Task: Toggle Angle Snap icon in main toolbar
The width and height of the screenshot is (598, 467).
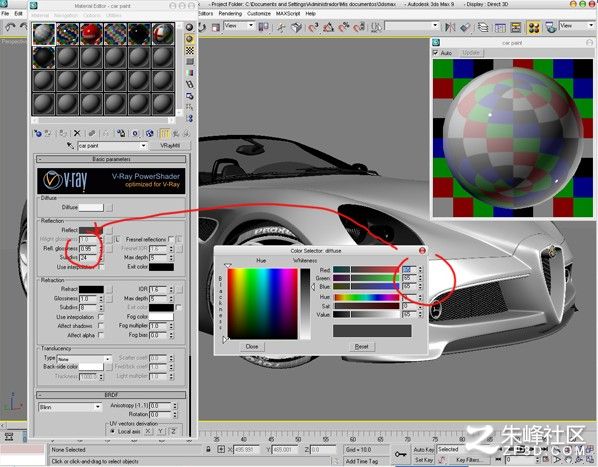Action: click(x=328, y=27)
